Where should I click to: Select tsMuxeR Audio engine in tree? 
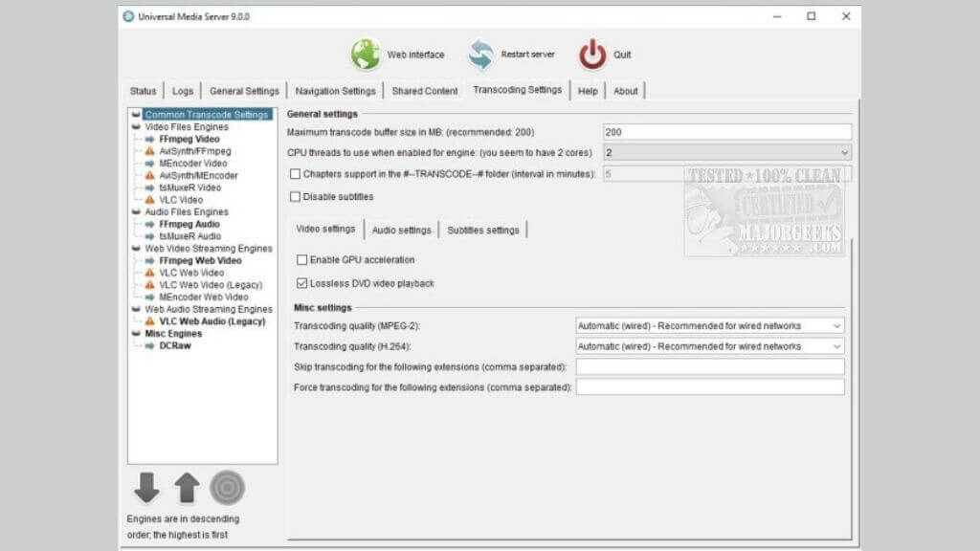coord(190,236)
